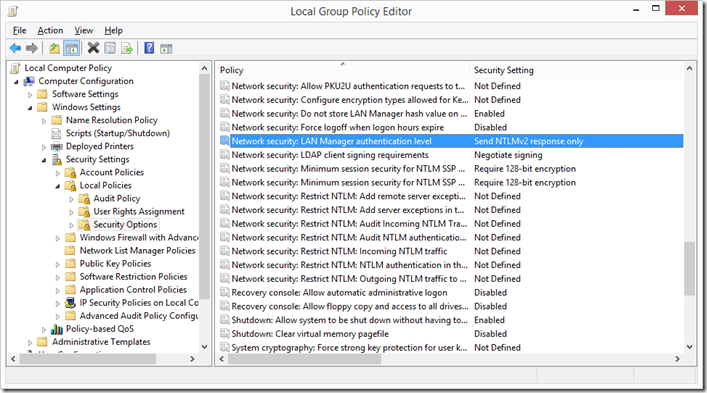Expand the Advanced Audit Policy Configuration node

(x=58, y=317)
